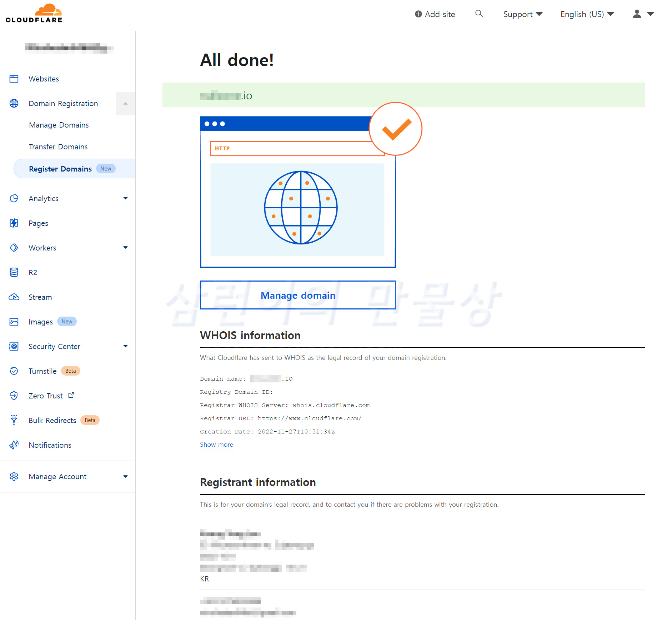This screenshot has height=620, width=672.
Task: Click the KR country code text
Action: coord(205,579)
